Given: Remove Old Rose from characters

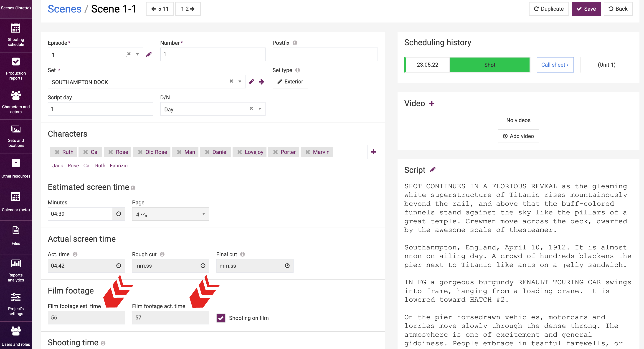Looking at the screenshot, I should click(140, 152).
